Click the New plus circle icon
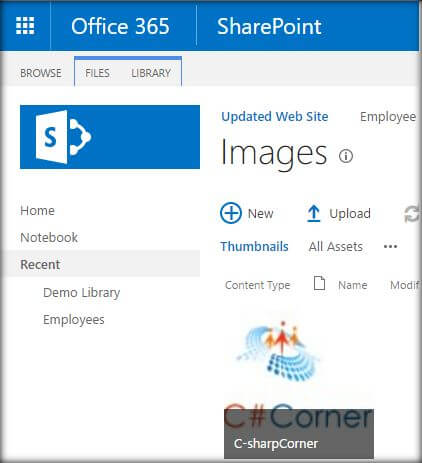Screen dimensions: 422x463 coord(231,213)
